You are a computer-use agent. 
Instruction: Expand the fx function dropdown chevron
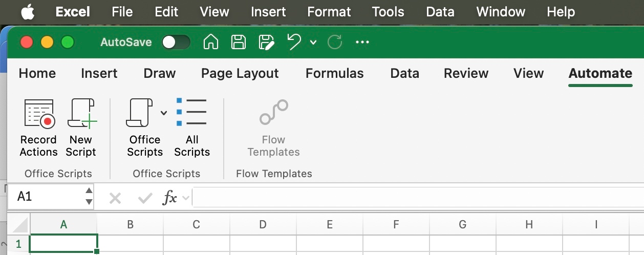[186, 198]
